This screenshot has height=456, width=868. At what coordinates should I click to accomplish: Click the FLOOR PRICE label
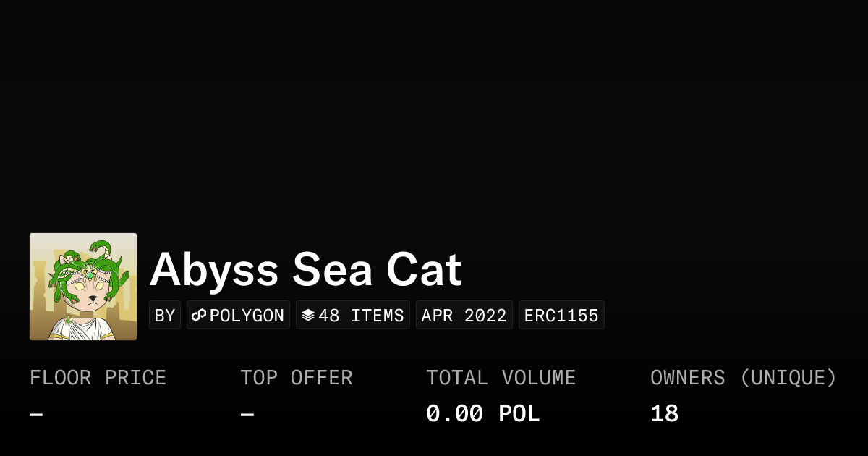coord(98,378)
